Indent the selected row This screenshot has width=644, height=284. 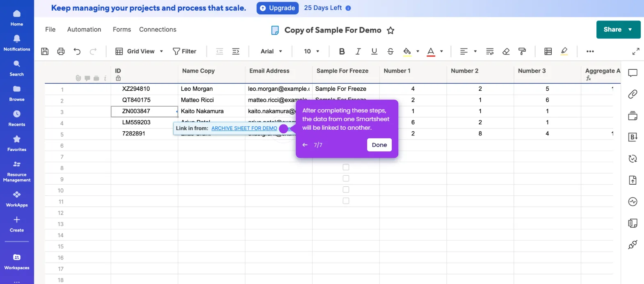236,51
